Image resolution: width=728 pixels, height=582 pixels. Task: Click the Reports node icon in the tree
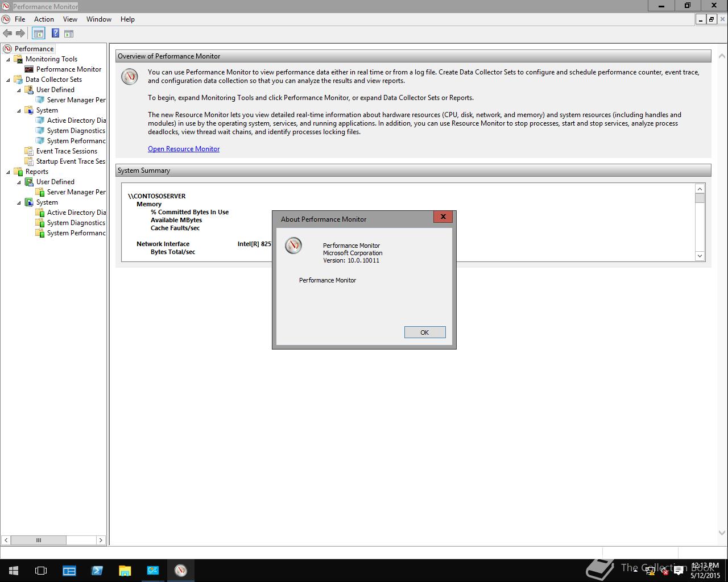click(x=18, y=172)
